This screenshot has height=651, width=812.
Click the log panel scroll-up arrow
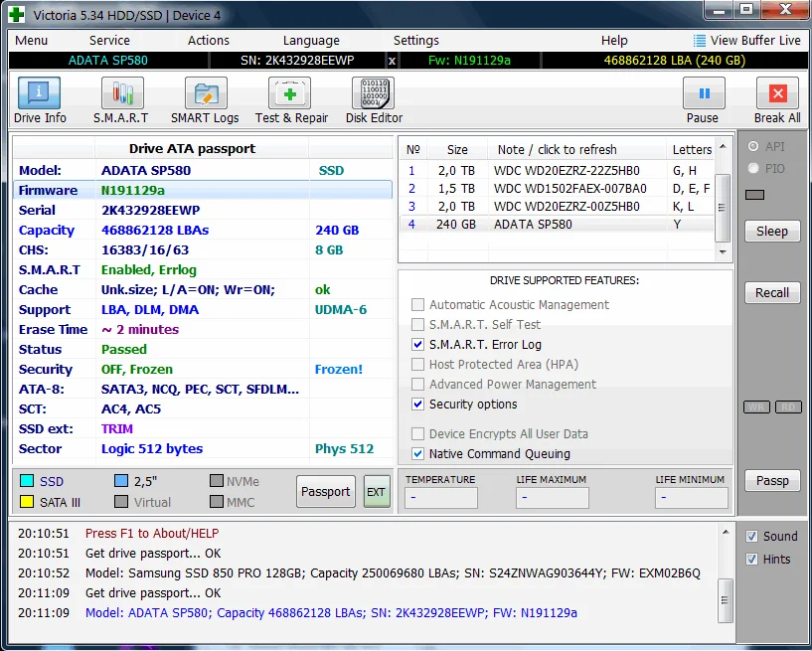click(726, 532)
